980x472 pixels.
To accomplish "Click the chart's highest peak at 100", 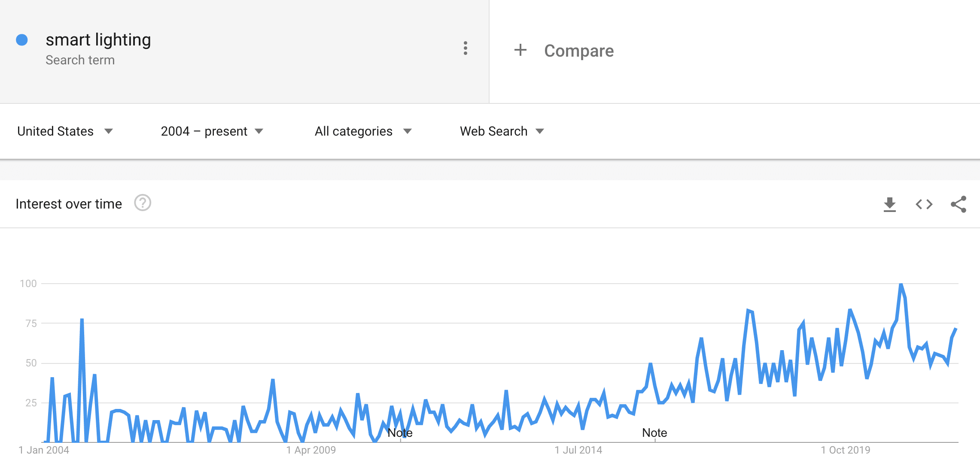I will point(901,284).
